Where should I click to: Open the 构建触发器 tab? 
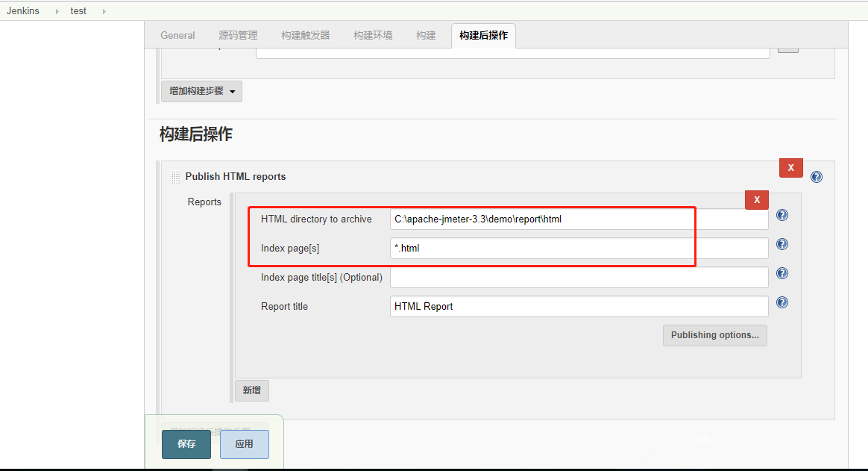coord(306,36)
